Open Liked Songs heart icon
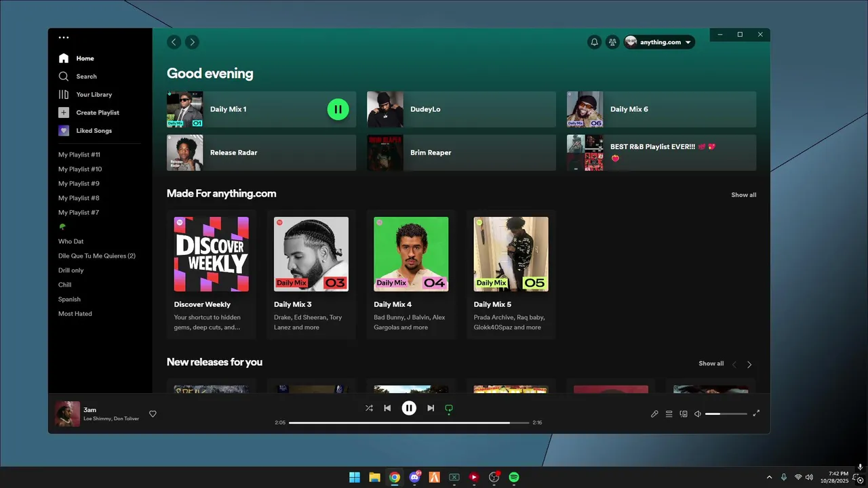Screen dimensions: 868x488 point(64,131)
